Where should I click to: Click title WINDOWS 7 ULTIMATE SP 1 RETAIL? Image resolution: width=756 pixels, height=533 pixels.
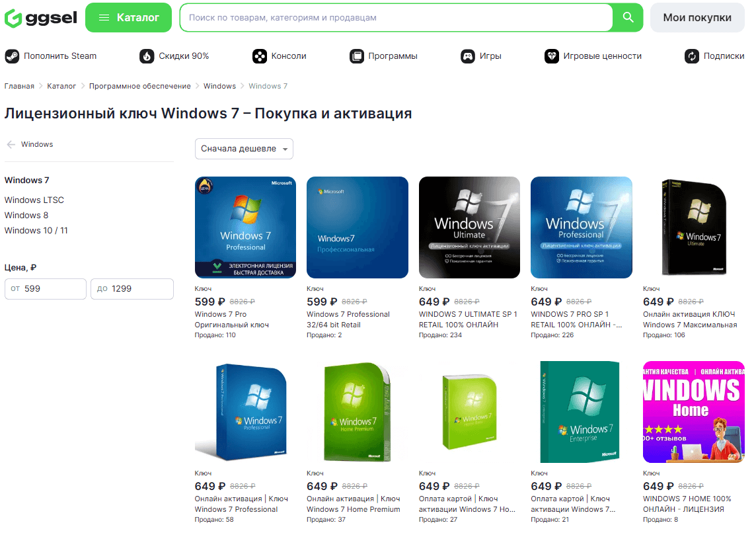pos(468,319)
